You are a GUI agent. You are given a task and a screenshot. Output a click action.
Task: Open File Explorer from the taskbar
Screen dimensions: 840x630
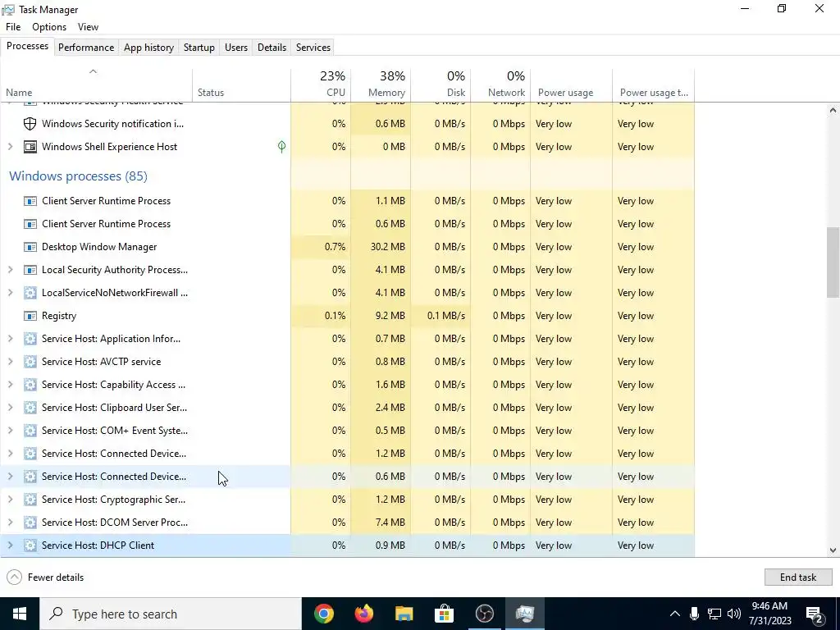pos(404,614)
